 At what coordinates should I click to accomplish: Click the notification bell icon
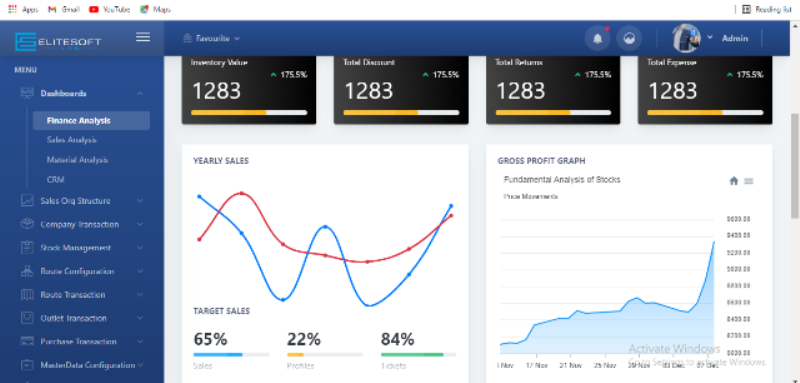click(x=597, y=39)
